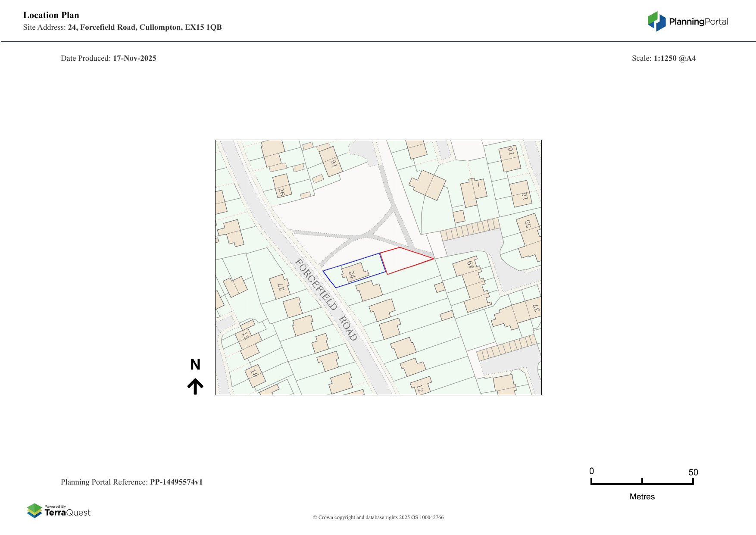Screen dimensions: 756x535
Task: Click the Crown copyright notice
Action: tap(378, 517)
